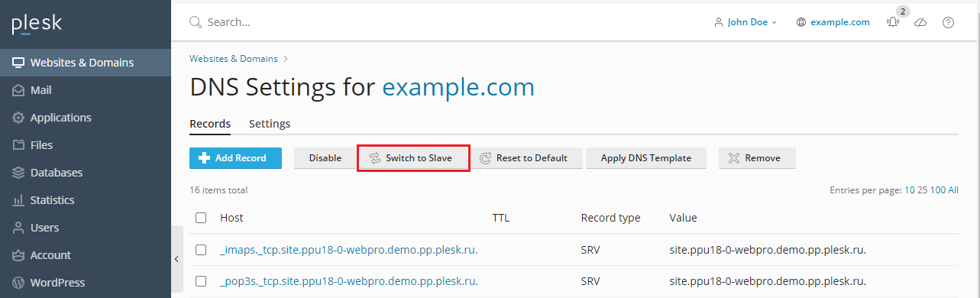Click the Search input field
Viewport: 980px width, 298px height.
(443, 22)
